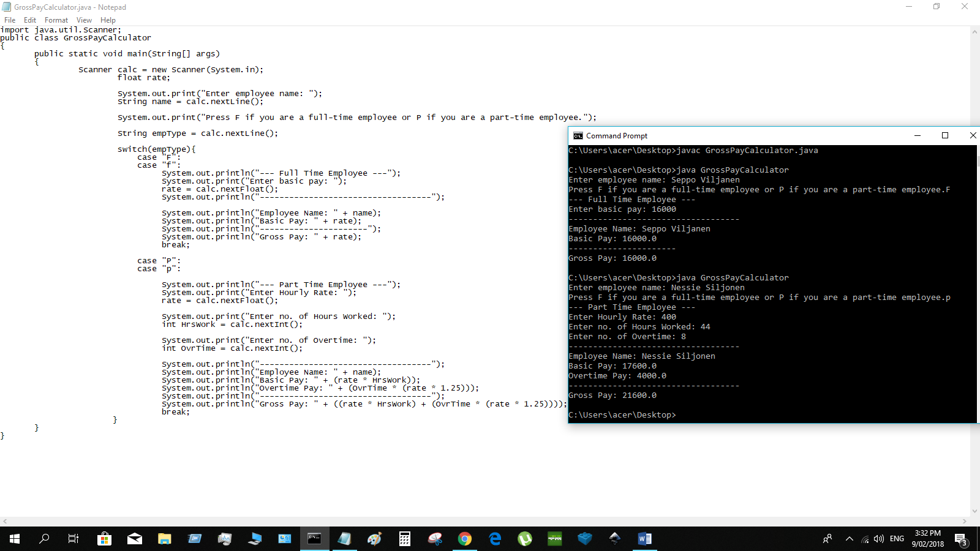Show hidden system tray icons
980x551 pixels.
point(849,539)
